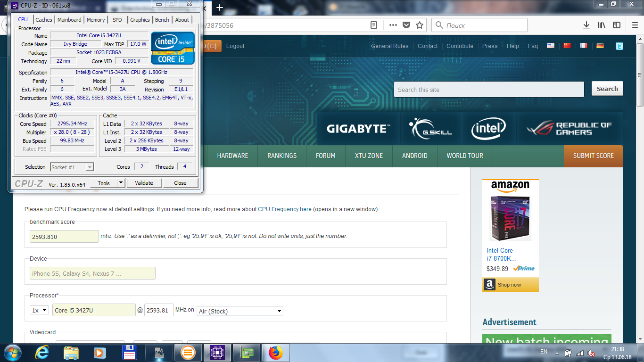Switch site language to French flag
644x362 pixels.
pos(584,46)
